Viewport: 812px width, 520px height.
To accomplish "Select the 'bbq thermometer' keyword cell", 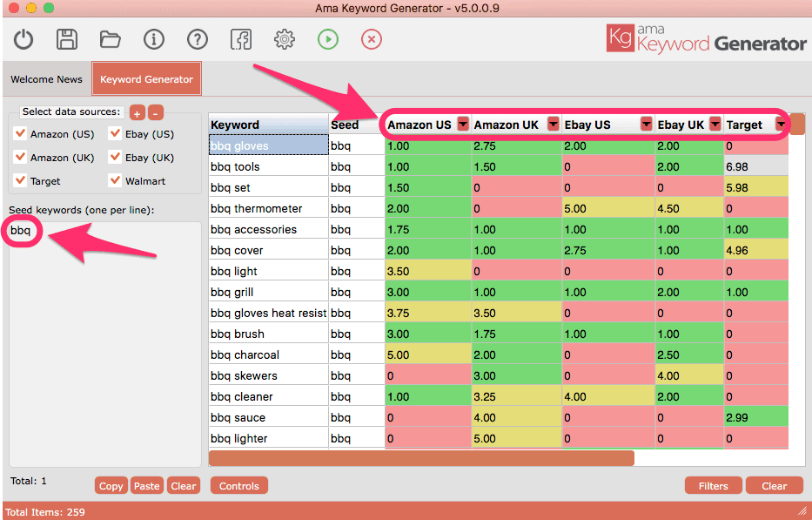I will click(x=269, y=208).
